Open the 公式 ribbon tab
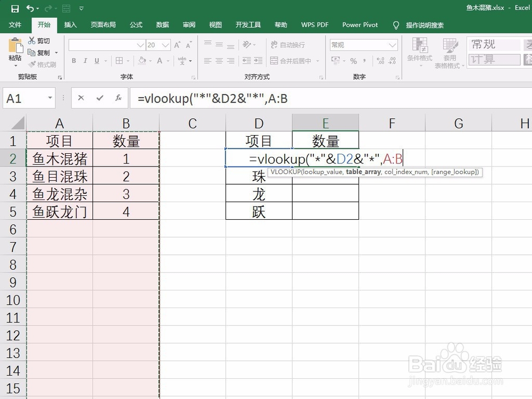 pyautogui.click(x=136, y=24)
